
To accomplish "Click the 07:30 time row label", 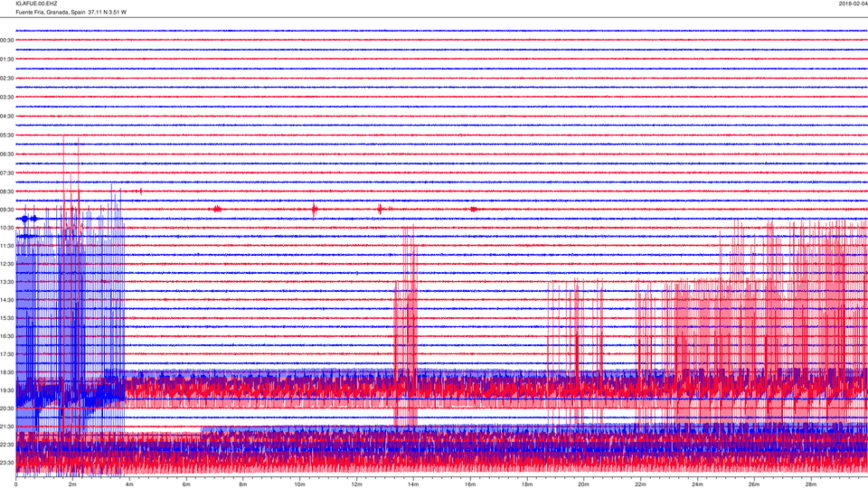I will click(x=7, y=174).
